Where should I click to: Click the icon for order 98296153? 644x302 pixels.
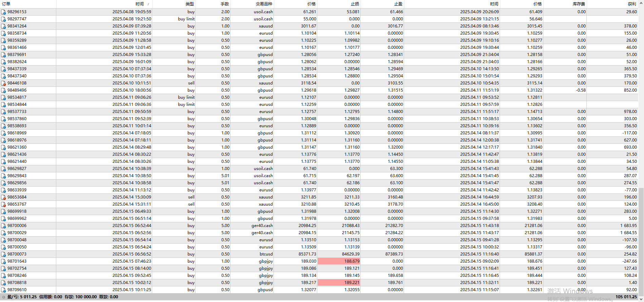coord(3,12)
